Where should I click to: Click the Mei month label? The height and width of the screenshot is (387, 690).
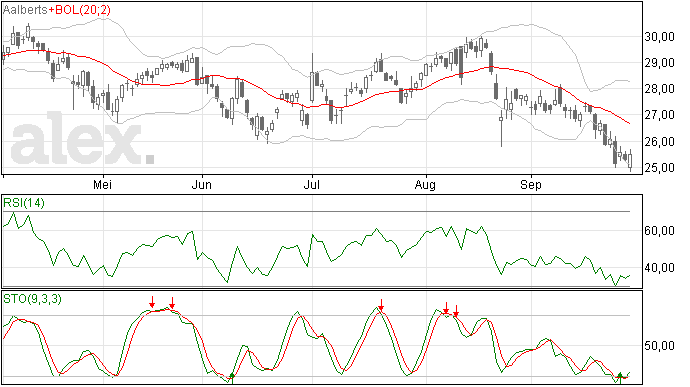pyautogui.click(x=103, y=184)
